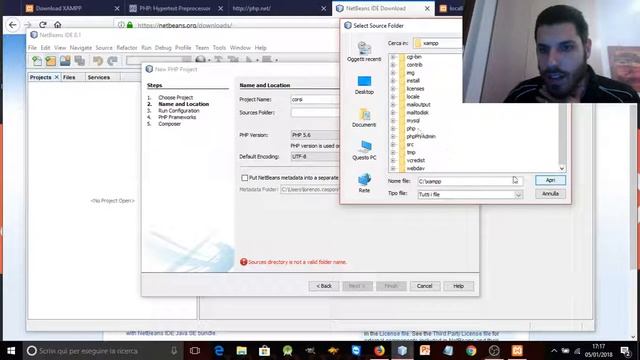Open the Windows Start menu
This screenshot has width=640, height=360.
tap(11, 351)
